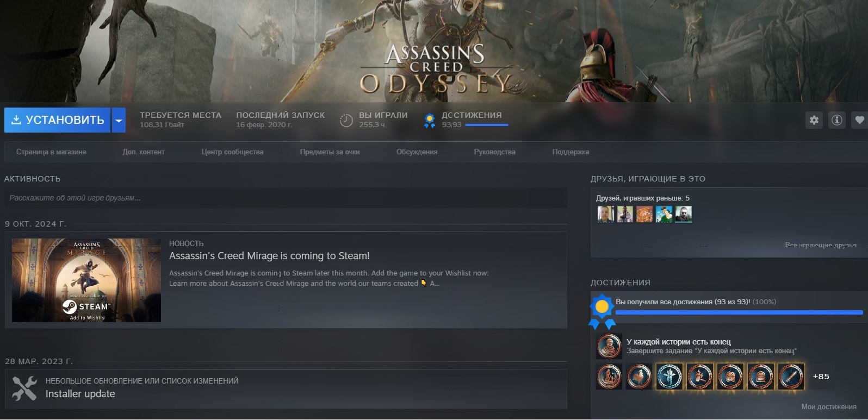This screenshot has height=420, width=868.
Task: Open game settings via the gear icon
Action: (814, 120)
